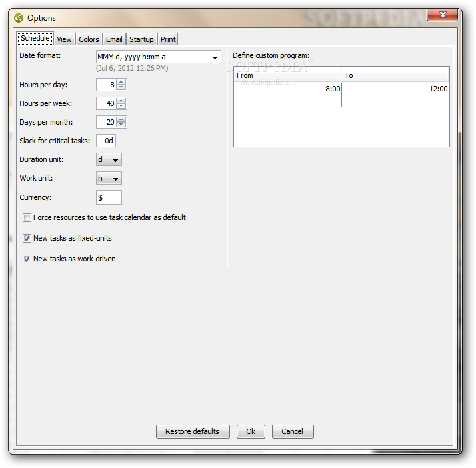Click the Options window app icon
The height and width of the screenshot is (468, 476).
[x=19, y=18]
